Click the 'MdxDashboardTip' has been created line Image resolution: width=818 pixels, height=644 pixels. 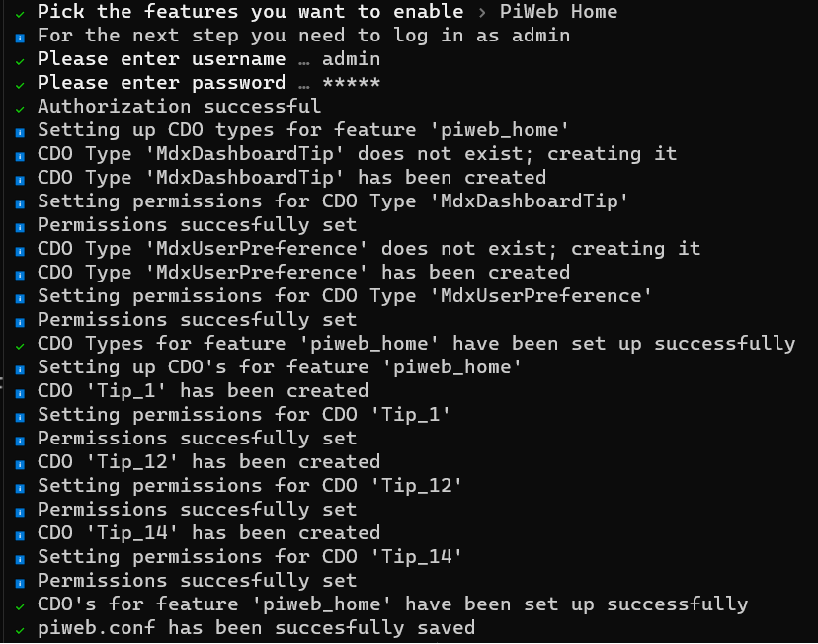tap(291, 178)
